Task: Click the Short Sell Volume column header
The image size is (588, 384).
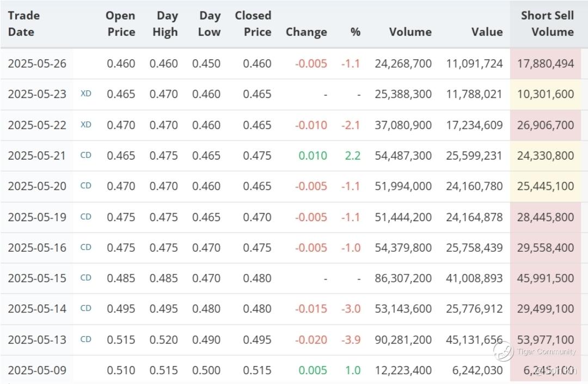Action: pos(547,23)
